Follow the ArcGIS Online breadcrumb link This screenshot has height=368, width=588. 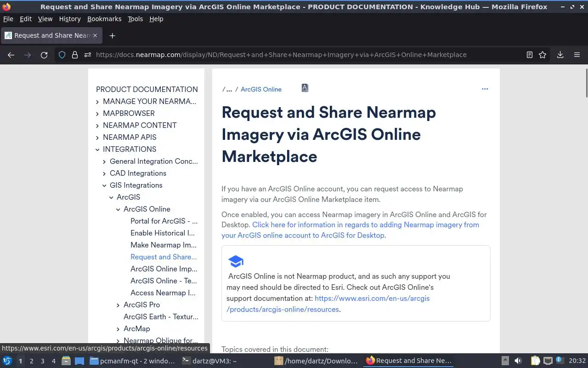click(x=261, y=89)
